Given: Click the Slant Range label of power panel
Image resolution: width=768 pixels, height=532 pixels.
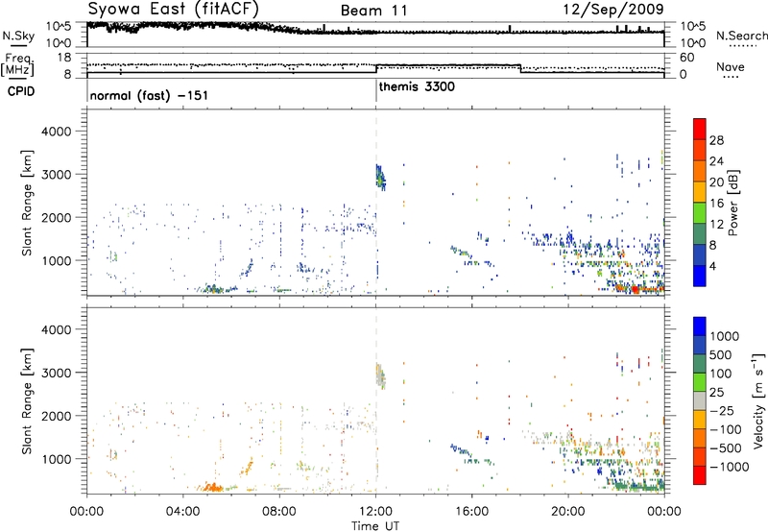Looking at the screenshot, I should [x=27, y=204].
